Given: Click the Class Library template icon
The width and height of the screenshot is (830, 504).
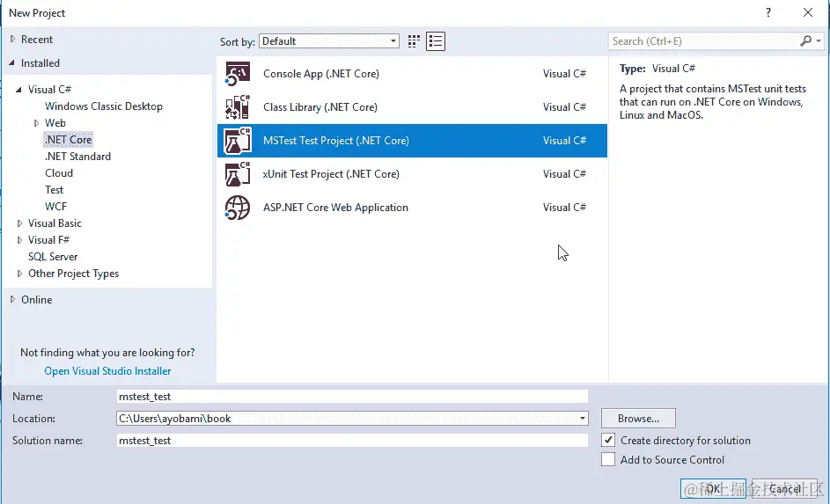Looking at the screenshot, I should pos(237,107).
